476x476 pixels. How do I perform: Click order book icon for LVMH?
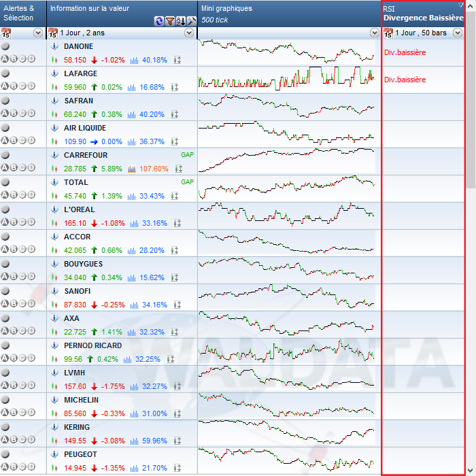(x=177, y=386)
